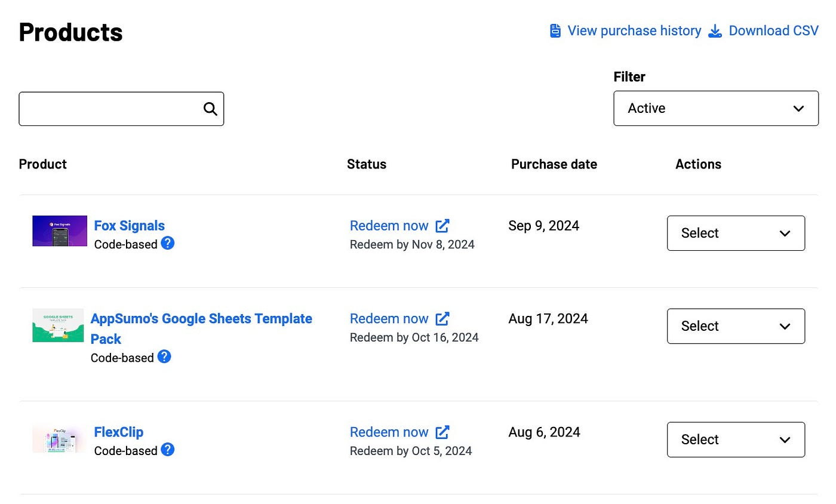Click the Fox Signals product thumbnail

tap(60, 231)
